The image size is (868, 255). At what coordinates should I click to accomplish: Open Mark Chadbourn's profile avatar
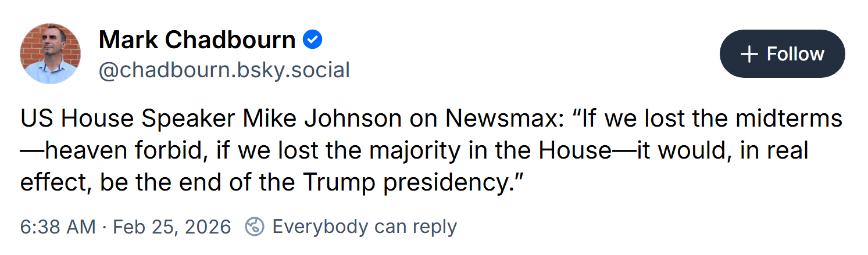click(51, 54)
